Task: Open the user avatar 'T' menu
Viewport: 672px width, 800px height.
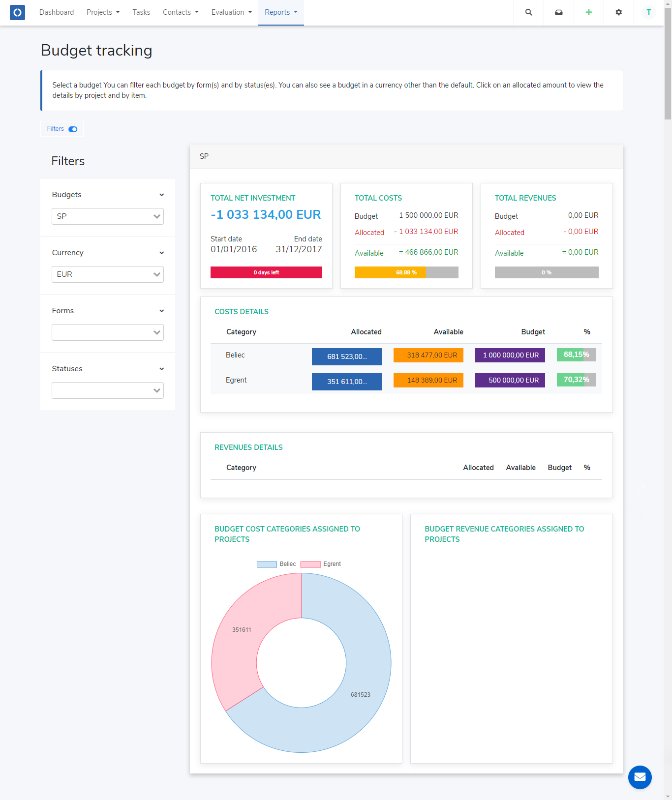Action: point(648,12)
